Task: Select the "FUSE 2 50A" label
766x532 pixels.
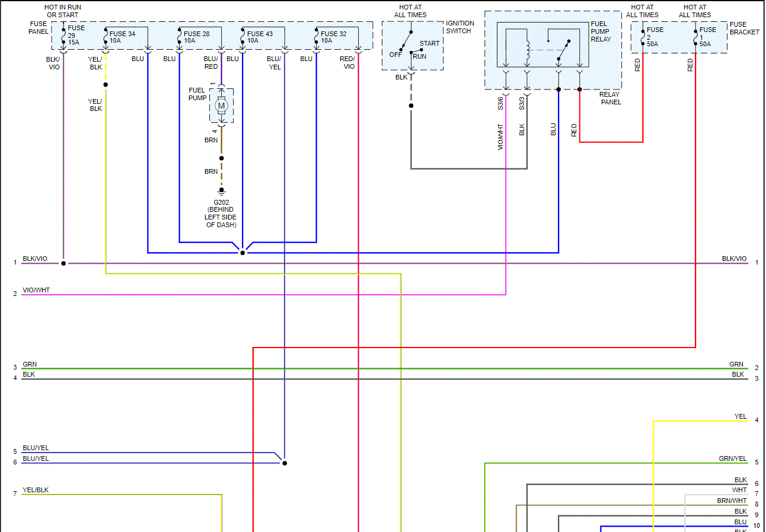Action: [655, 37]
